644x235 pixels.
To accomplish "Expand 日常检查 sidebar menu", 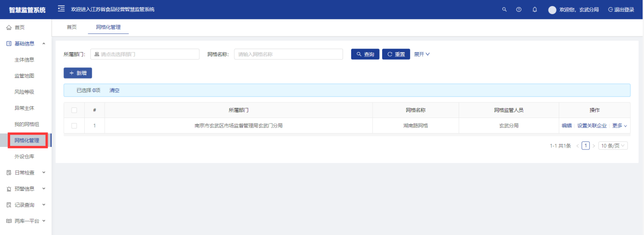I will point(25,173).
